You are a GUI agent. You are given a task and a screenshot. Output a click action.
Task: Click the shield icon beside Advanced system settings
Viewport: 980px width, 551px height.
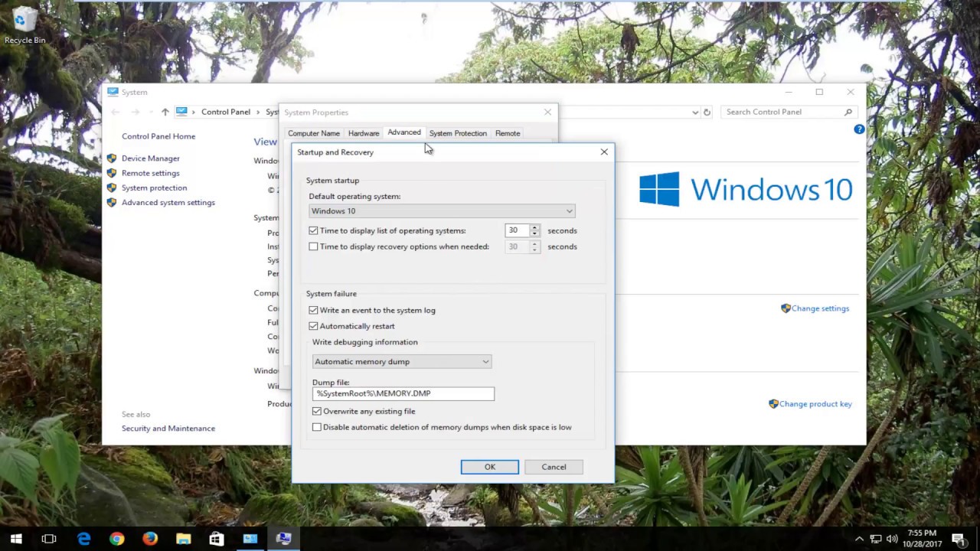point(112,203)
